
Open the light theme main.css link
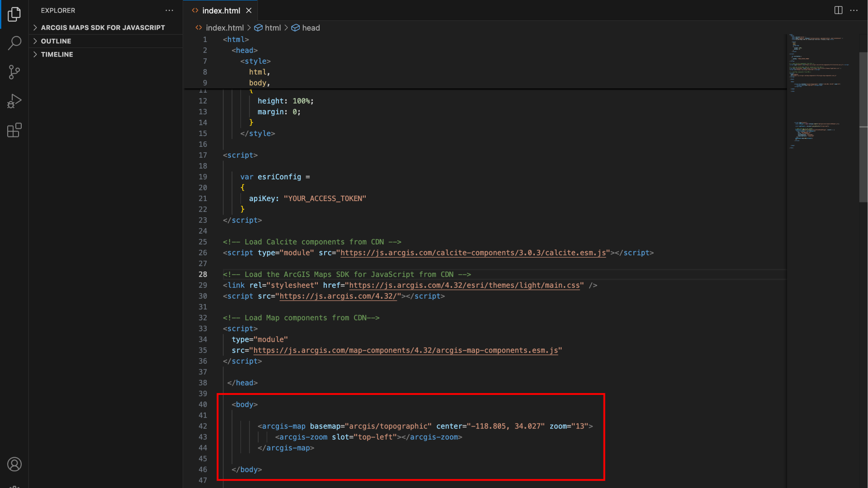click(x=464, y=286)
